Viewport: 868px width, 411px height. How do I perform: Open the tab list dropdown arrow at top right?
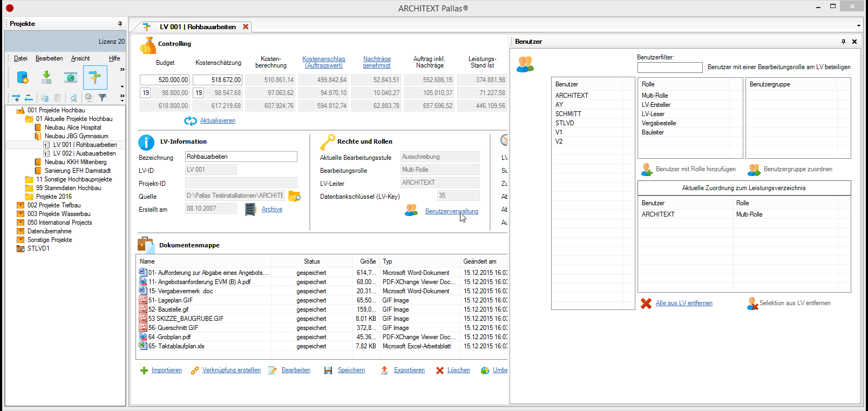point(858,26)
